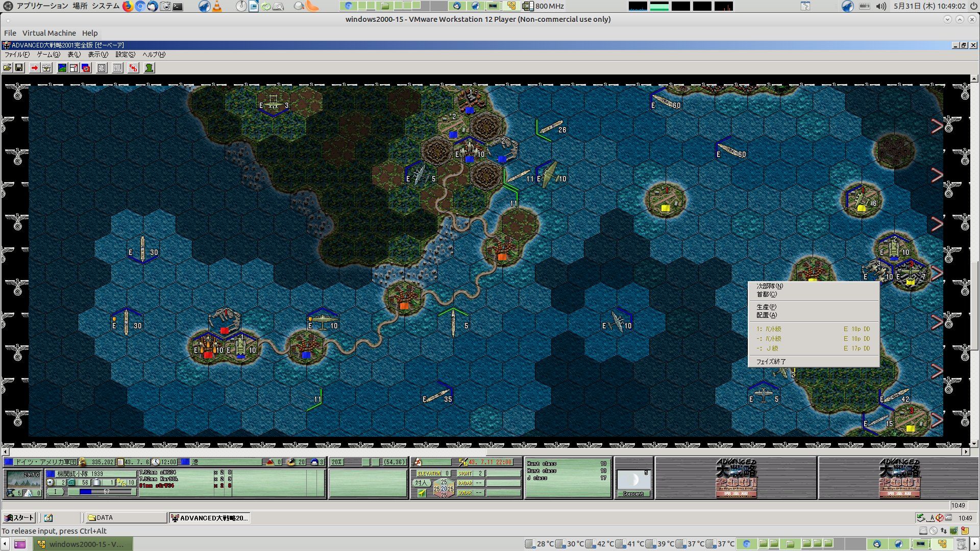Click the 81mm sGrW34 weapon row
Screen dimensions: 980x551
[x=186, y=486]
